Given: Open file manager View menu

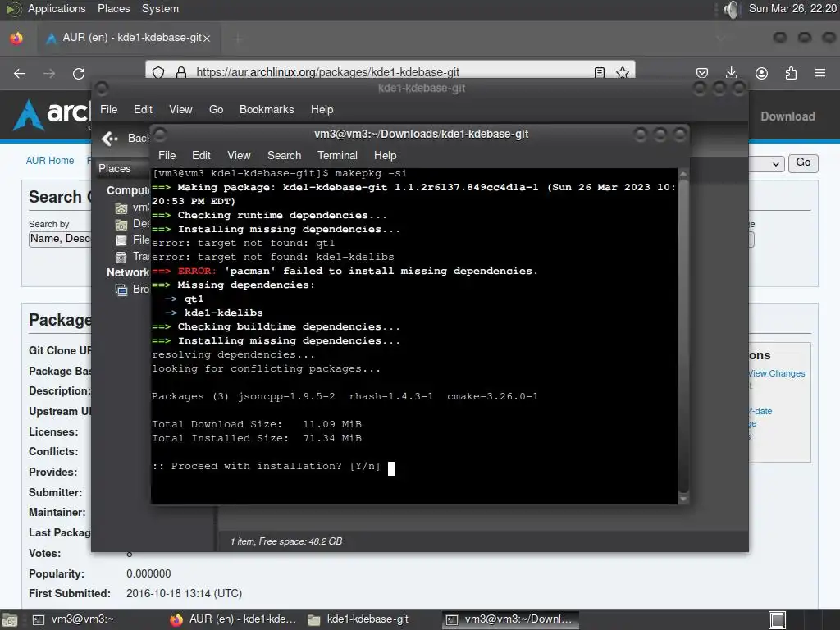Looking at the screenshot, I should (180, 109).
